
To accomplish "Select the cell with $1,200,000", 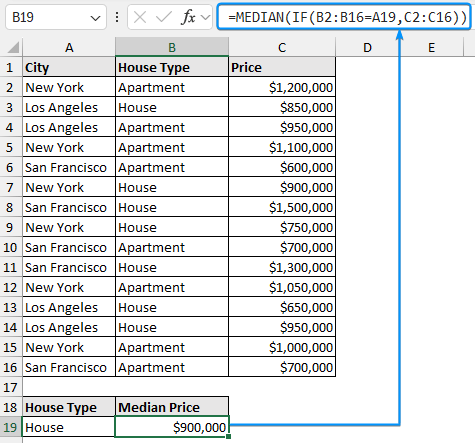I will click(x=282, y=87).
